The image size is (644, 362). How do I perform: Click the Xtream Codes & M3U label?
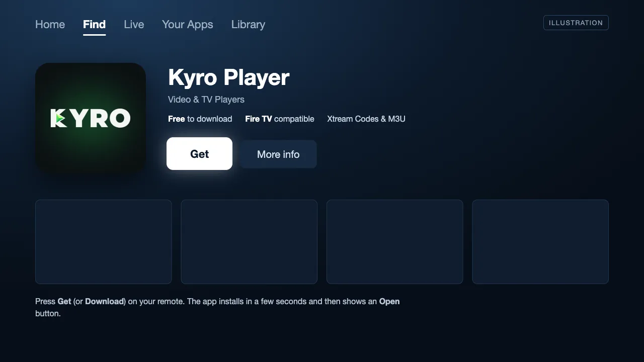[366, 119]
